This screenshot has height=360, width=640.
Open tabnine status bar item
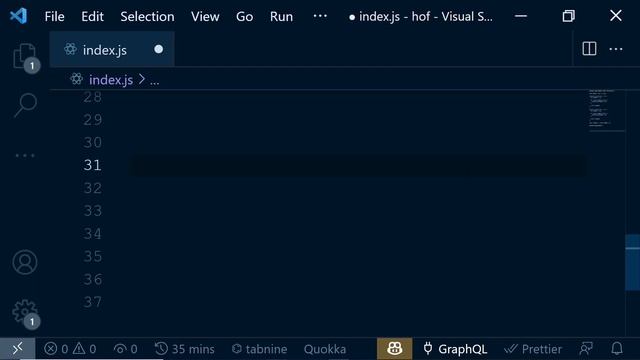260,349
